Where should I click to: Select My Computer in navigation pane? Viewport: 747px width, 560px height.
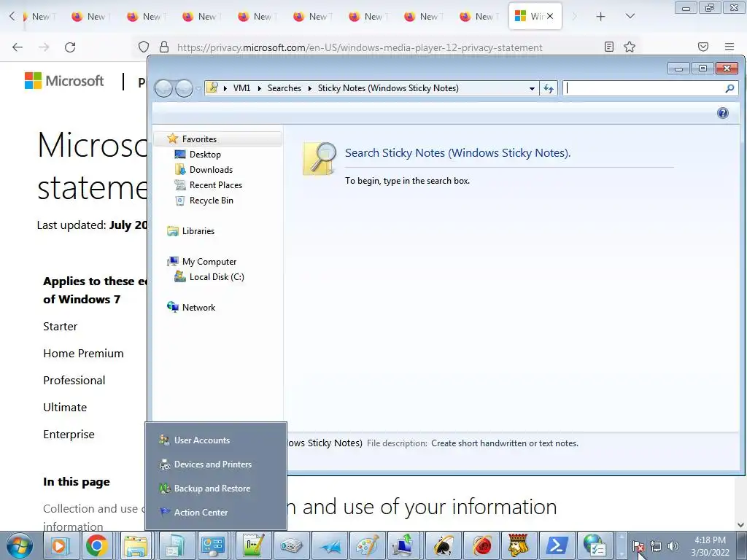(209, 262)
